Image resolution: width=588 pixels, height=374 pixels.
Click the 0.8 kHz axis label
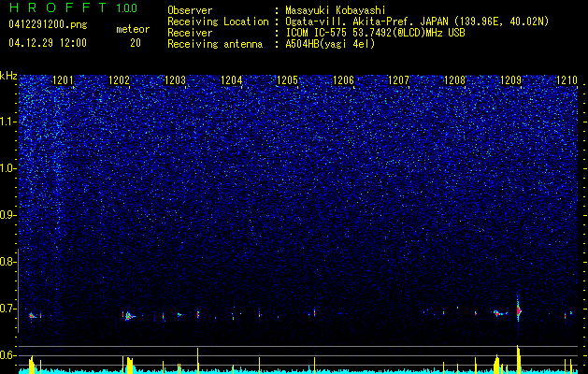point(7,262)
